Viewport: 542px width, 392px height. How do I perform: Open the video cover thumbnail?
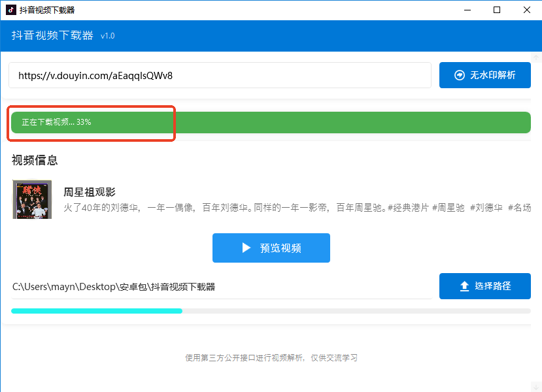tap(32, 199)
